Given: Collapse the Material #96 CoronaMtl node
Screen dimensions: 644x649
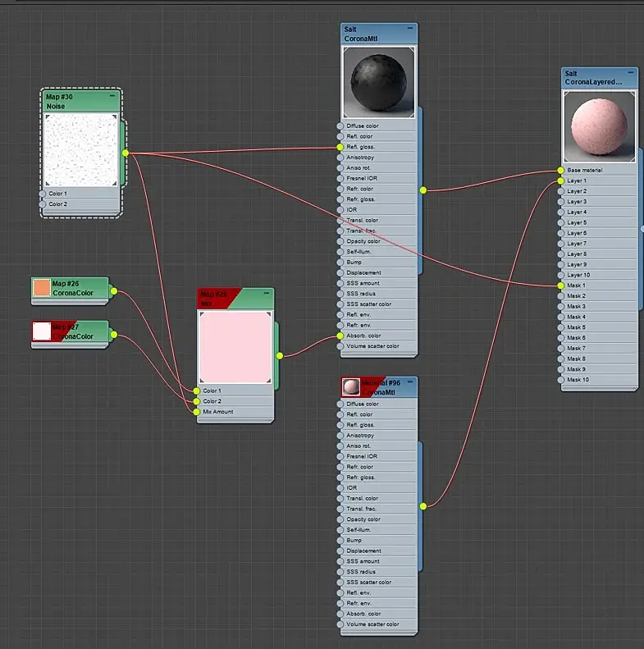Looking at the screenshot, I should [x=409, y=382].
